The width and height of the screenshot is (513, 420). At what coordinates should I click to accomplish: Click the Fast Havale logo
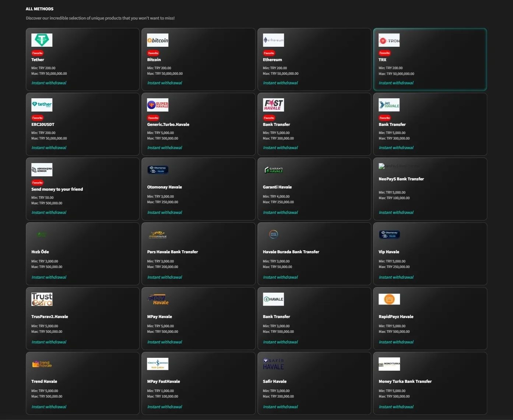(x=273, y=105)
